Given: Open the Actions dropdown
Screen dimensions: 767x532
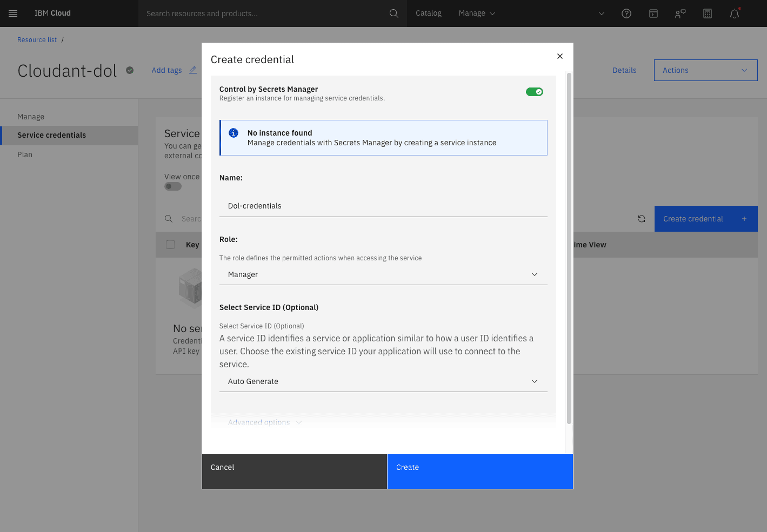Looking at the screenshot, I should (x=705, y=70).
